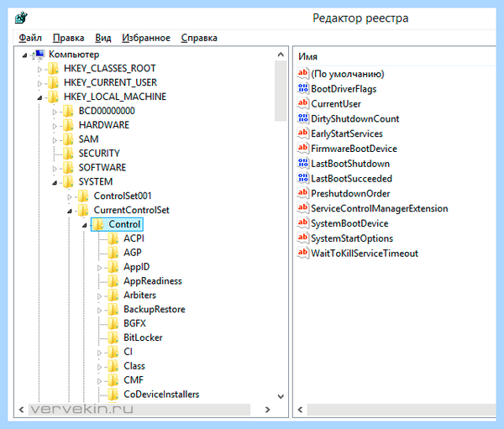Click the ACPI folder icon
The width and height of the screenshot is (504, 429).
pyautogui.click(x=113, y=238)
